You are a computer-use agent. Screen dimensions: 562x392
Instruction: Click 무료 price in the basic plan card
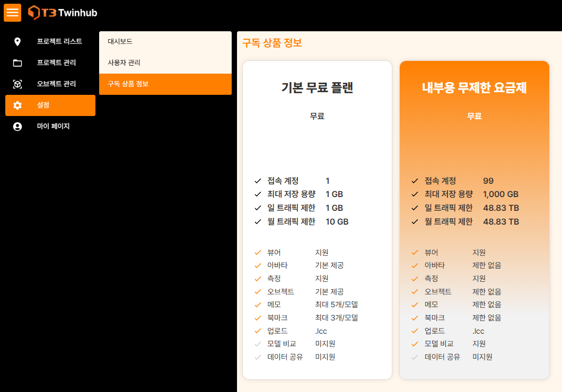317,116
